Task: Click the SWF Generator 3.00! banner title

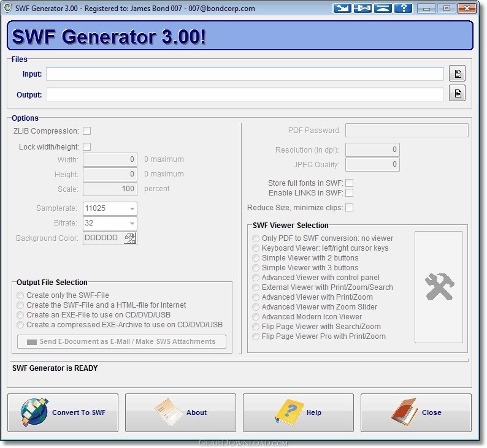Action: tap(109, 37)
